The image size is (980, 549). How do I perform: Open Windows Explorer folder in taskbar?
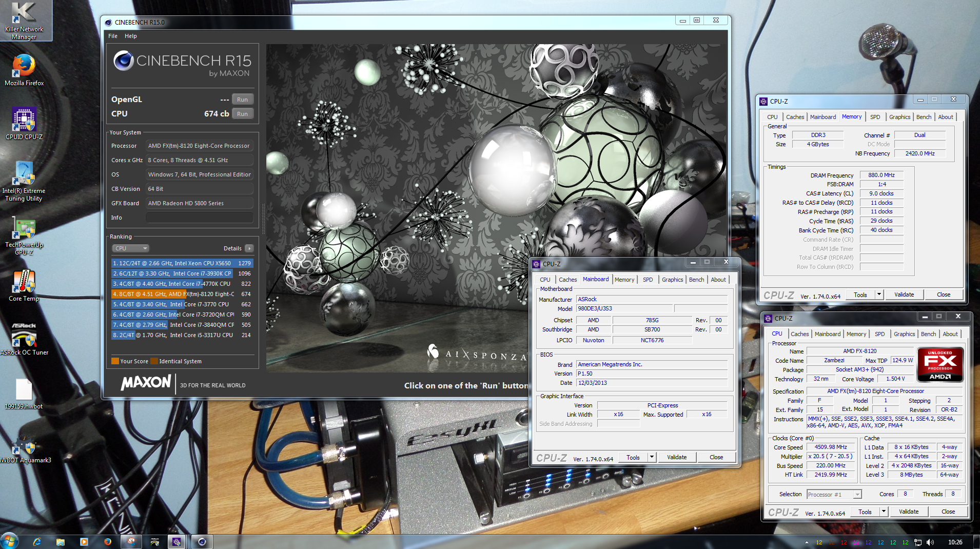click(x=61, y=542)
